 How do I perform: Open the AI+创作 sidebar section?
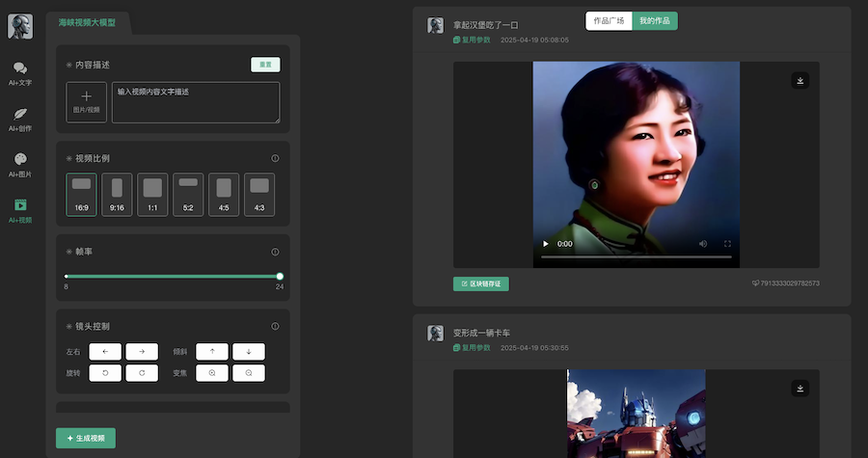click(x=20, y=119)
